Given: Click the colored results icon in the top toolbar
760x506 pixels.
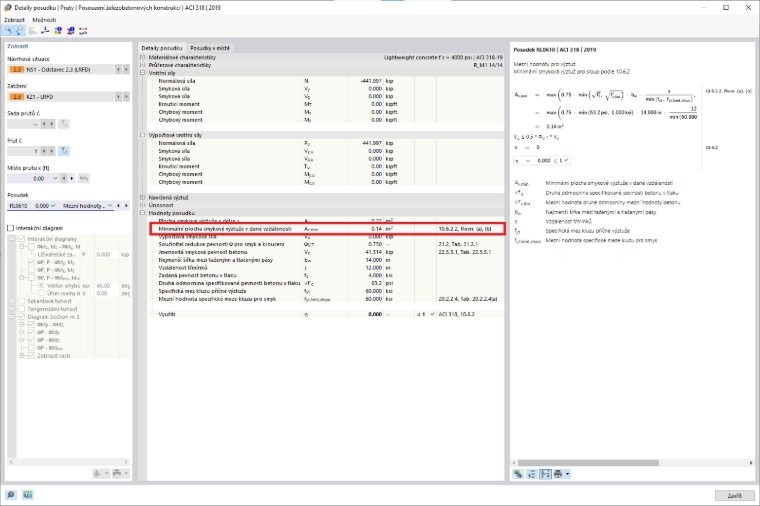Looking at the screenshot, I should point(58,31).
